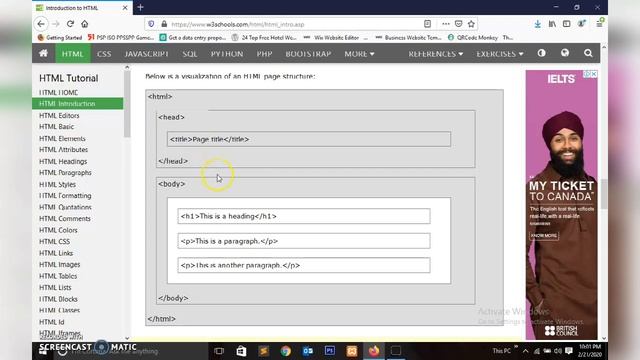The image size is (640, 360).
Task: Bookmark this page with the star icon
Action: [471, 24]
